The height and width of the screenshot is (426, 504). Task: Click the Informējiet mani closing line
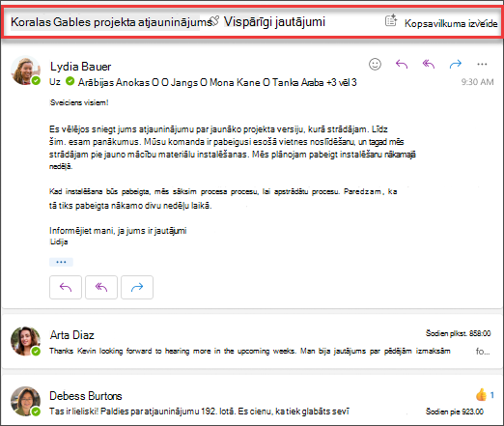[118, 231]
